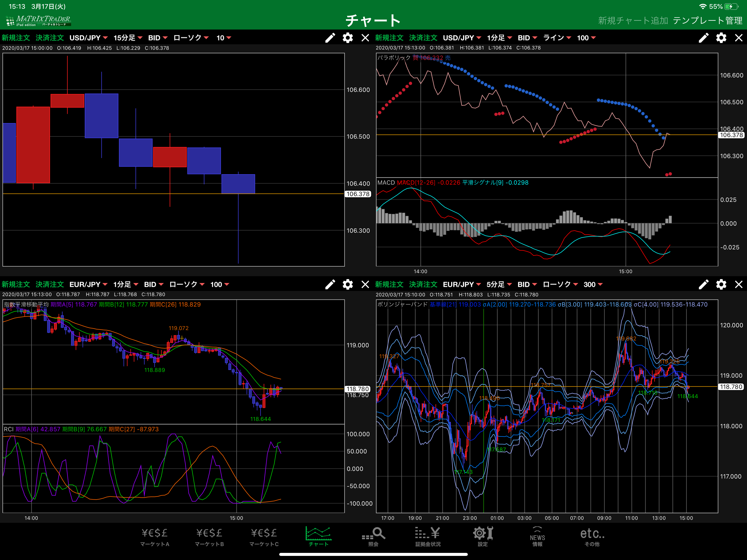Expand 1分足 timeframe dropdown on EUR/JPY chart

point(126,284)
